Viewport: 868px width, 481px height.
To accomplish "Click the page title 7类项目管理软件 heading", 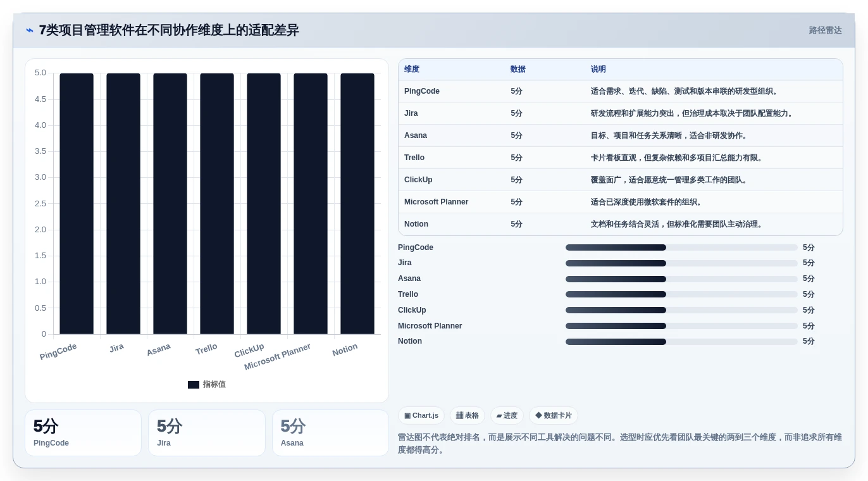I will click(x=169, y=30).
